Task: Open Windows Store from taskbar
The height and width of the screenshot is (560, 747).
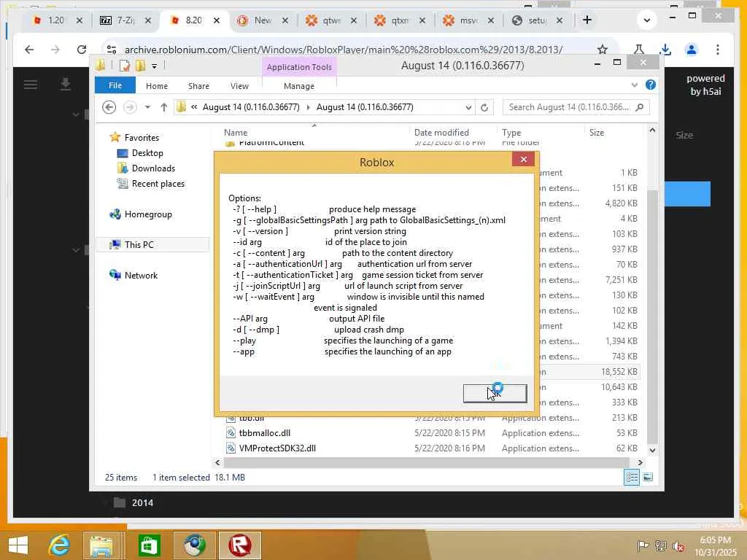Action: pyautogui.click(x=149, y=545)
